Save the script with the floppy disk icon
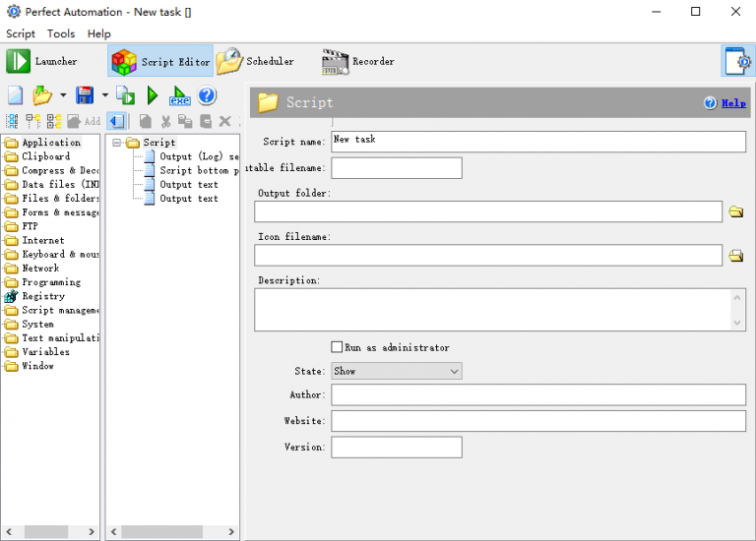This screenshot has height=541, width=756. pyautogui.click(x=85, y=95)
